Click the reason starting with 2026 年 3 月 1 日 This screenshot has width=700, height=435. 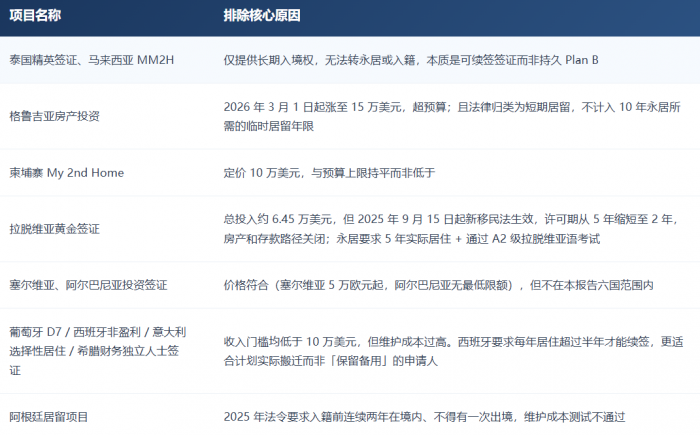452,116
